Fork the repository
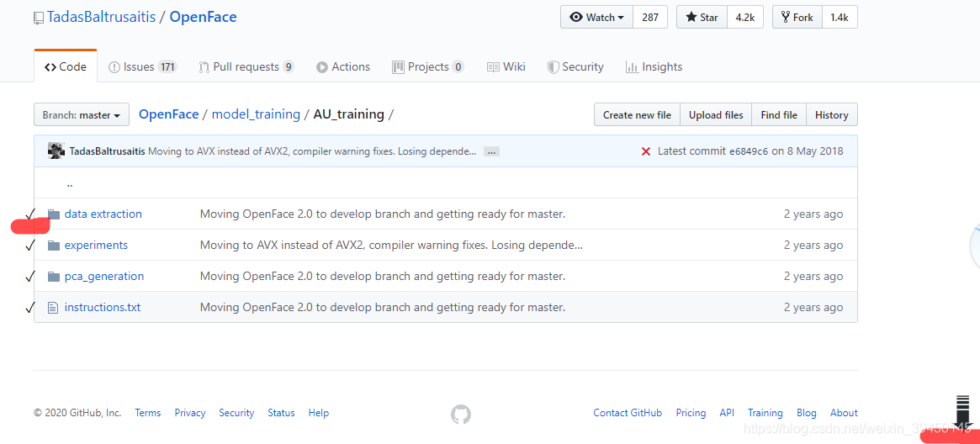This screenshot has width=980, height=444. coord(797,18)
